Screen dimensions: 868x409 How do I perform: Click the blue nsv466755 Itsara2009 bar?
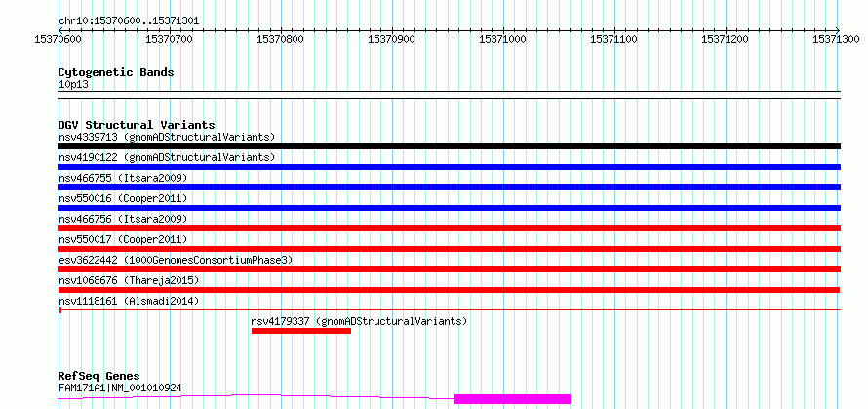pyautogui.click(x=449, y=187)
